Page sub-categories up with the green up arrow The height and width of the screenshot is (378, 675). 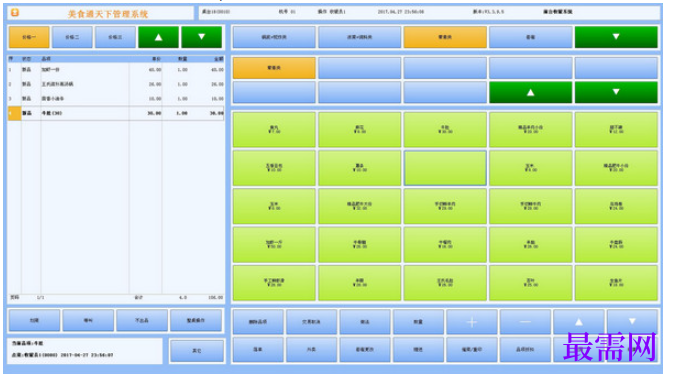tap(531, 92)
